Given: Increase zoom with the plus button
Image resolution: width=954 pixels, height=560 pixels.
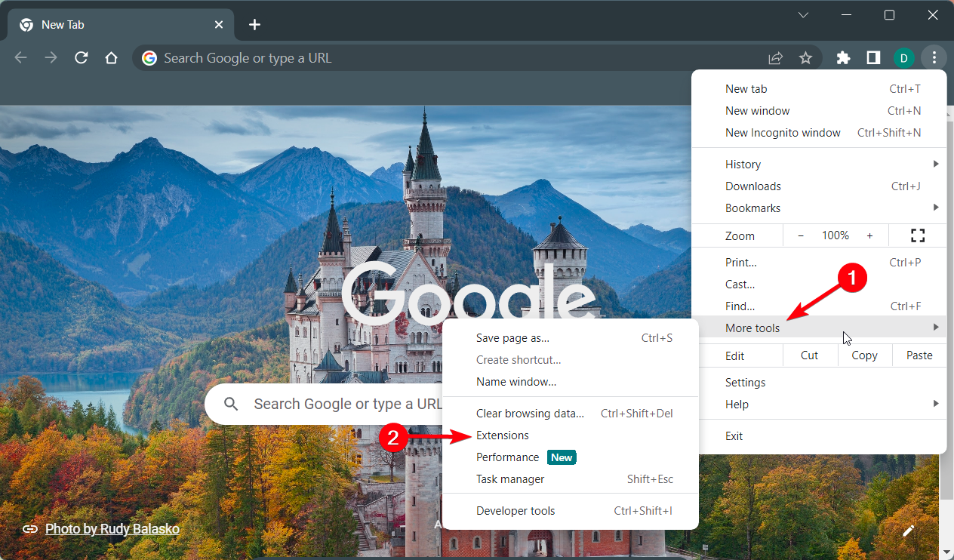Looking at the screenshot, I should (x=869, y=235).
